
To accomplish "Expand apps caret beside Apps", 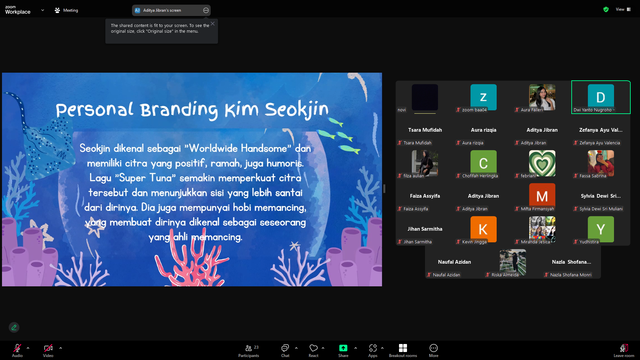I will (x=382, y=348).
